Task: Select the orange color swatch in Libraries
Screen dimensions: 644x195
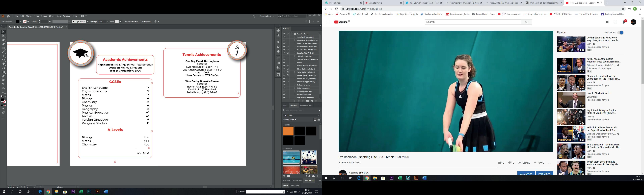Action: (x=288, y=131)
